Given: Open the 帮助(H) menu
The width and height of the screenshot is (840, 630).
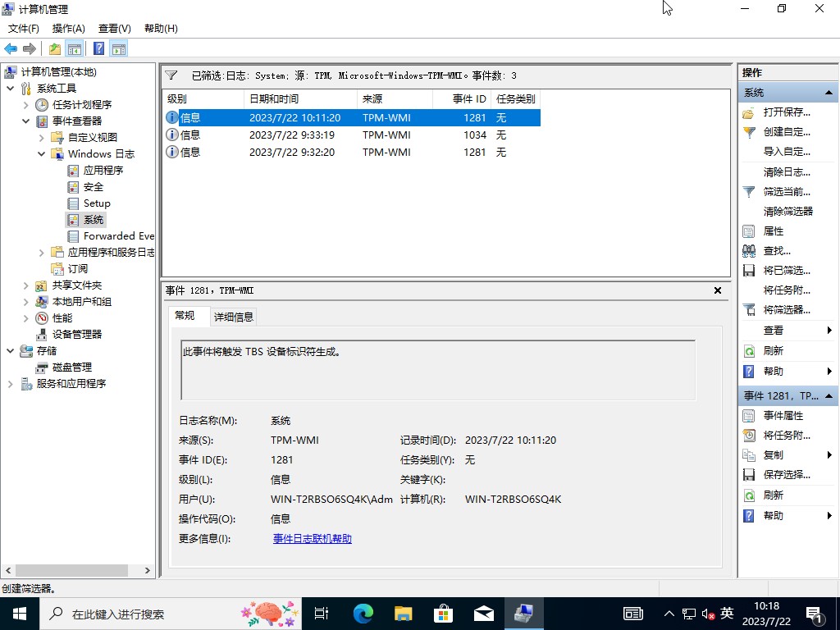Looking at the screenshot, I should (161, 29).
